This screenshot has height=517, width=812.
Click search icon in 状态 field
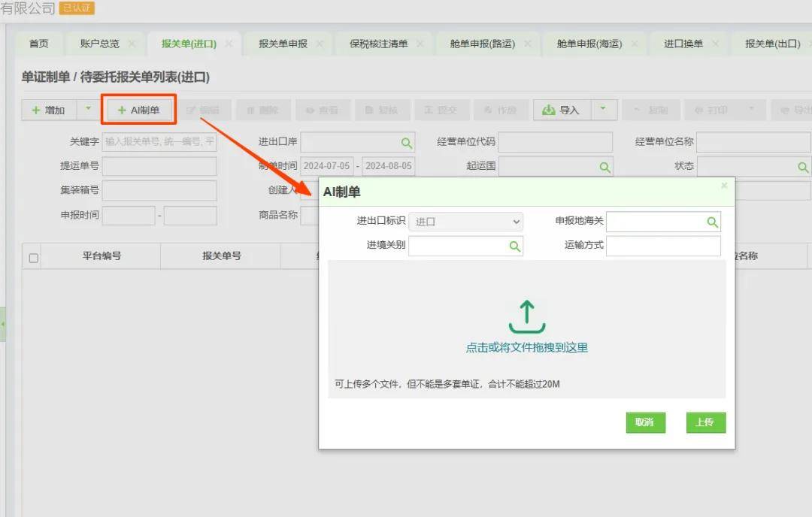click(802, 167)
